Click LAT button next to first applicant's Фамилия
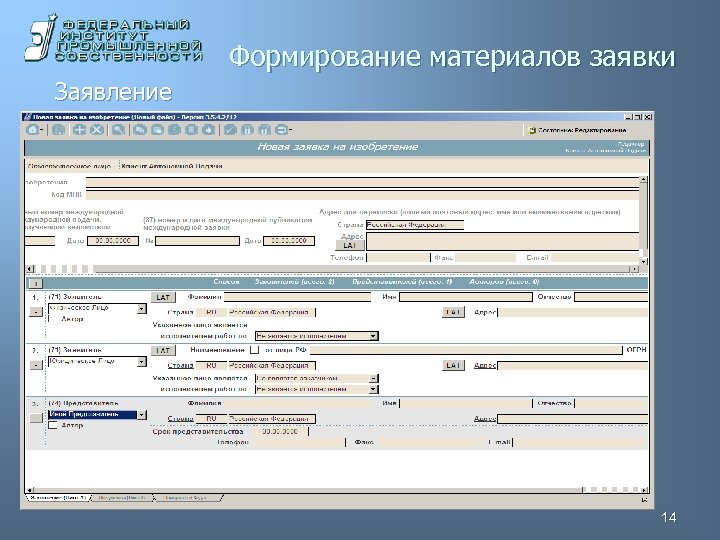 point(163,298)
